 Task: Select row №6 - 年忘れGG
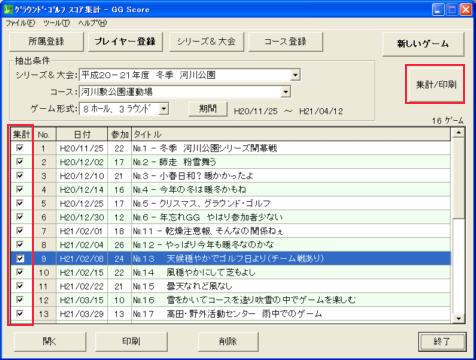pyautogui.click(x=231, y=217)
